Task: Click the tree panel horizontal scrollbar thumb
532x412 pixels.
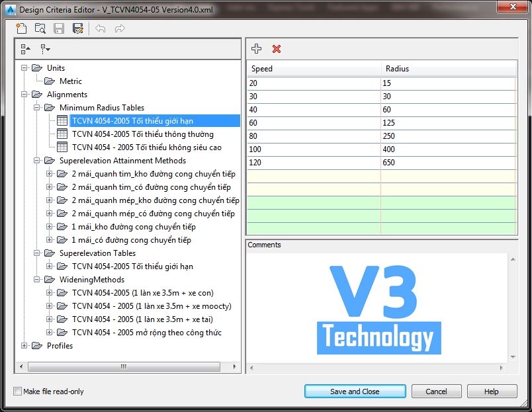Action: pos(124,366)
